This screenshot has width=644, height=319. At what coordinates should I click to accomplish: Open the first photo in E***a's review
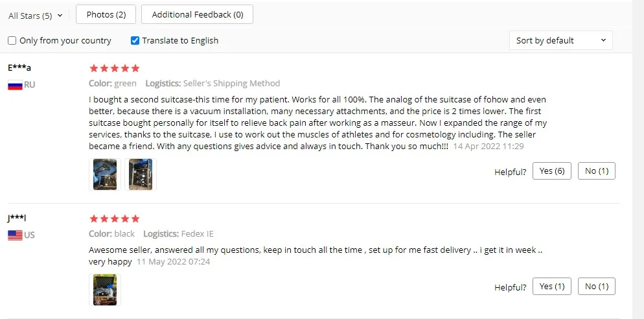click(x=105, y=174)
